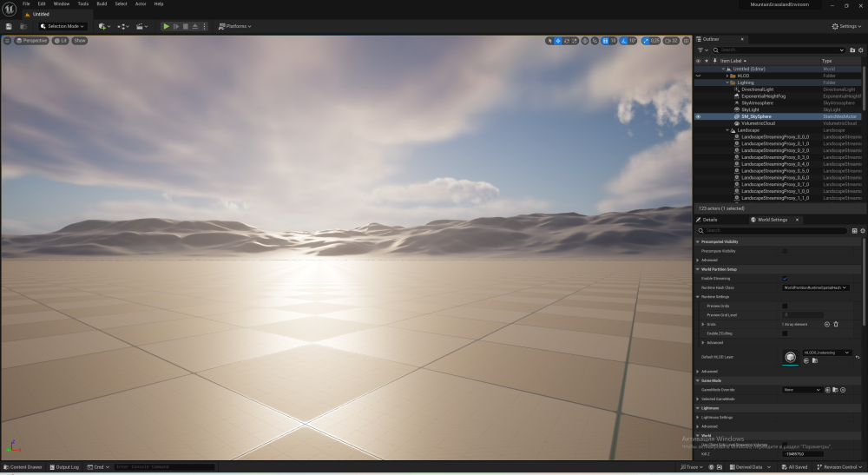
Task: Toggle visibility of SM_SkySphere
Action: pyautogui.click(x=698, y=117)
